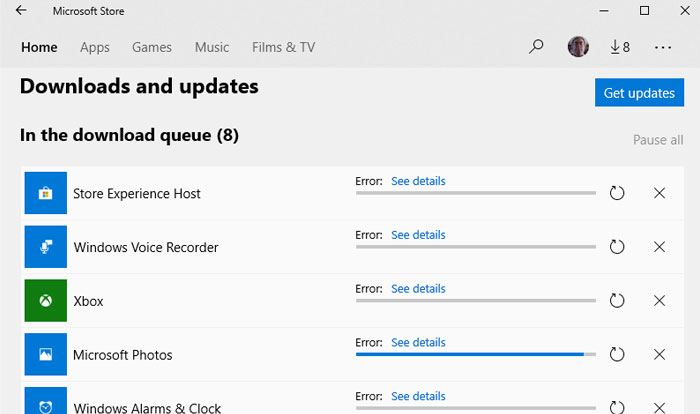The width and height of the screenshot is (700, 414).
Task: Remove Xbox from the download queue
Action: pyautogui.click(x=659, y=301)
